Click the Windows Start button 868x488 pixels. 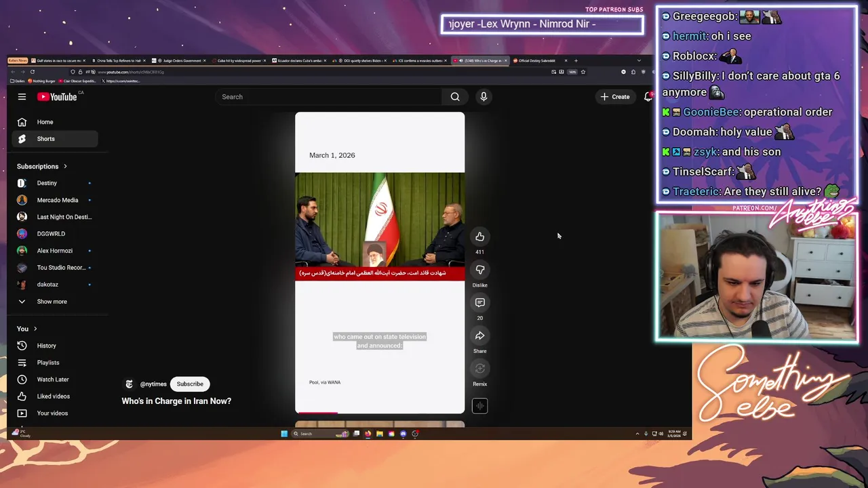(284, 434)
